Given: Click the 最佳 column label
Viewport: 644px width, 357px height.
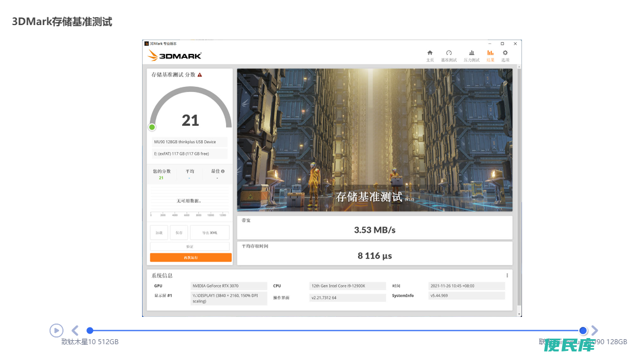Looking at the screenshot, I should [x=216, y=172].
